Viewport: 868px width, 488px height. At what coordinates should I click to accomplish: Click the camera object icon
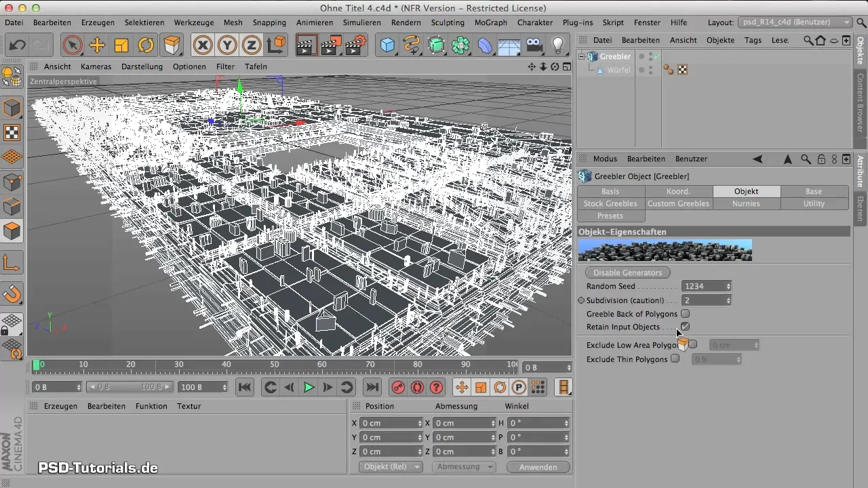click(x=534, y=45)
